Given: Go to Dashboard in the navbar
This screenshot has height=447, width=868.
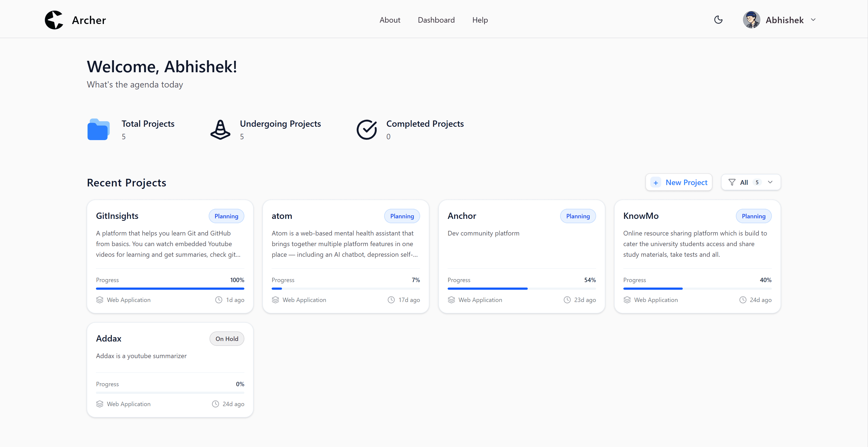Looking at the screenshot, I should click(x=436, y=20).
